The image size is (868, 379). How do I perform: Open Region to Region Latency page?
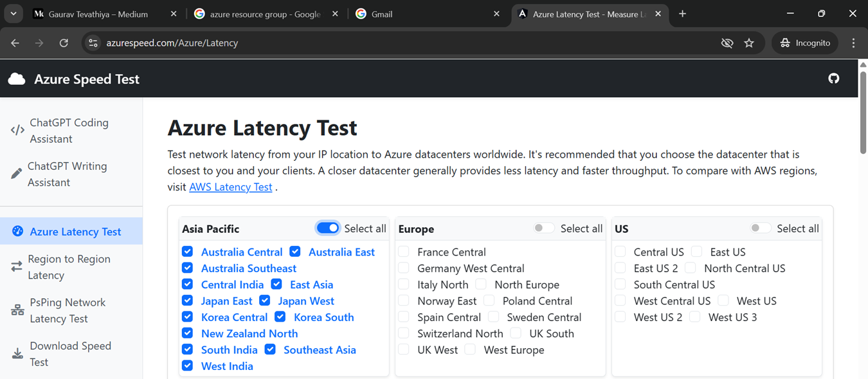[x=69, y=267]
